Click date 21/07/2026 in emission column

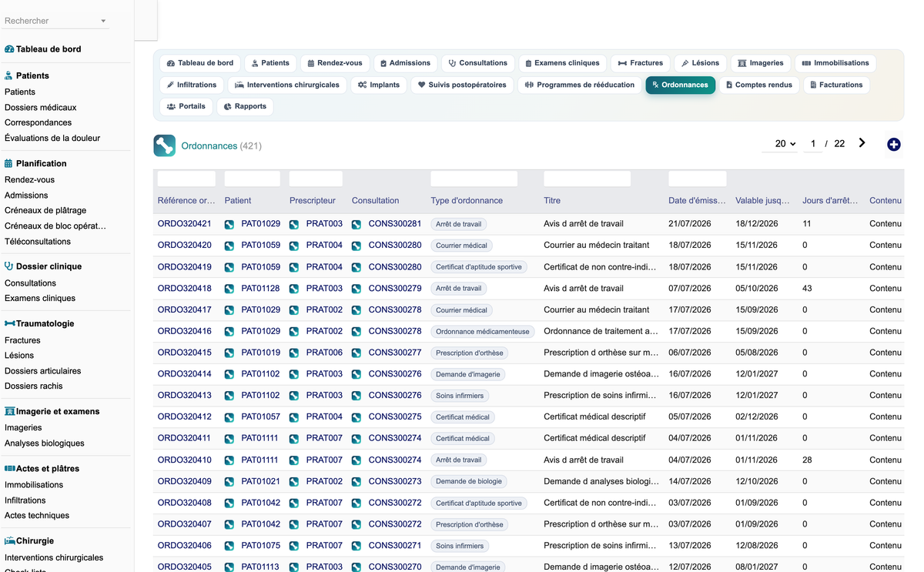point(689,224)
